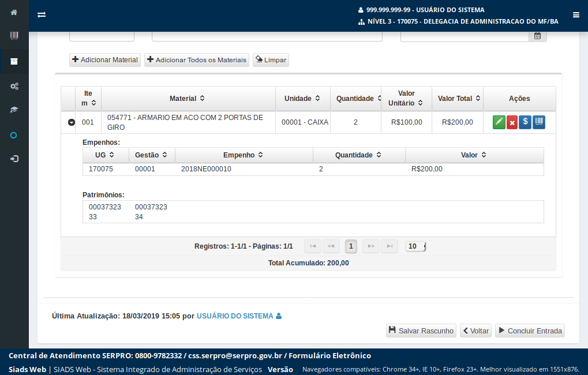Open the rows-per-page dropdown showing 10
The height and width of the screenshot is (375, 588).
415,246
